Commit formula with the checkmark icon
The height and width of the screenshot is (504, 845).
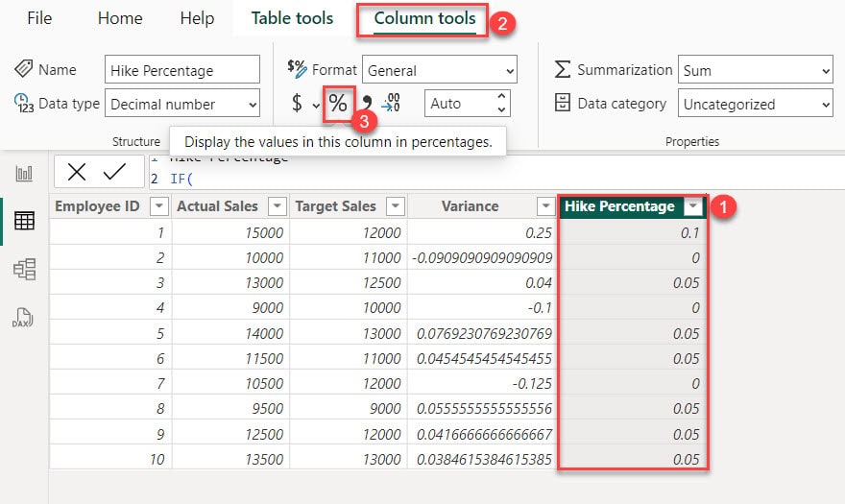click(x=115, y=172)
